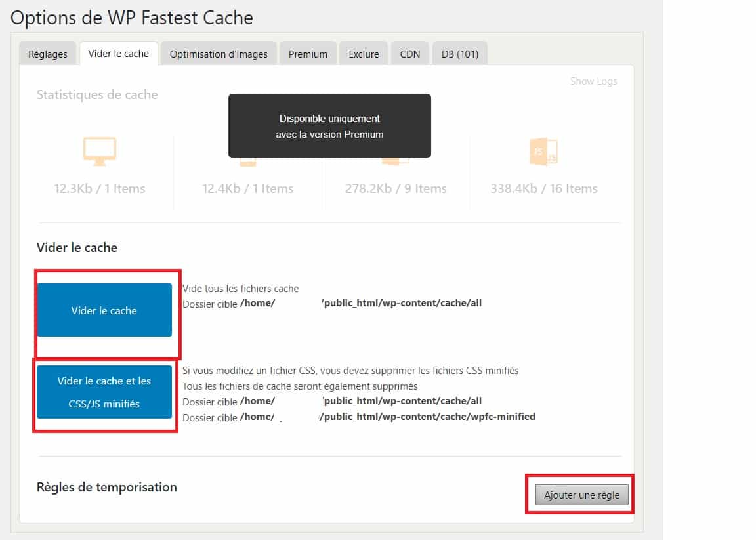756x540 pixels.
Task: Go to the Exclure tab
Action: (364, 54)
